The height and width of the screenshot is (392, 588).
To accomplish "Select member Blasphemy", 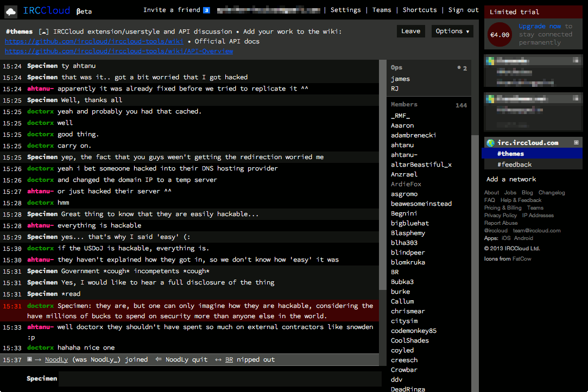I will 408,233.
